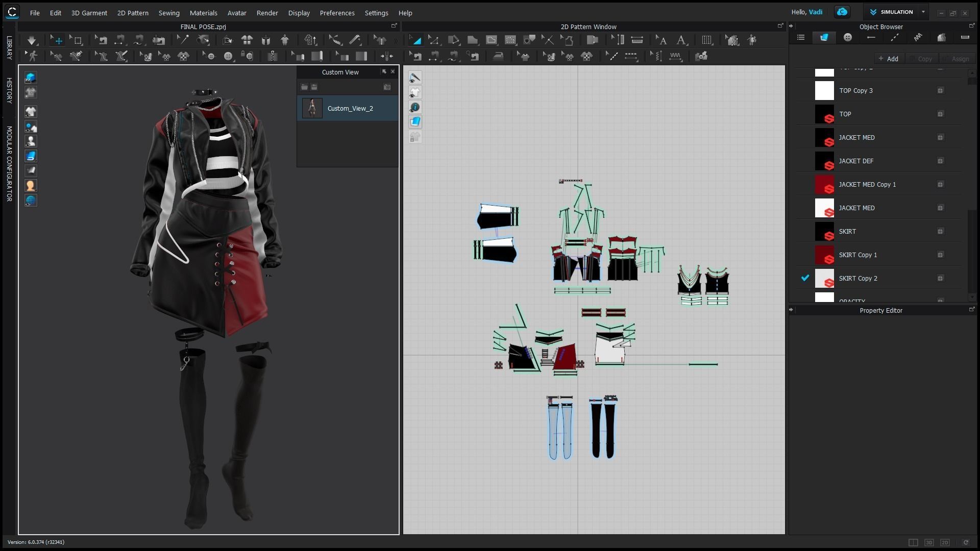Select the Steam iron tool in 2D toolbar
The height and width of the screenshot is (551, 980).
coord(498,56)
